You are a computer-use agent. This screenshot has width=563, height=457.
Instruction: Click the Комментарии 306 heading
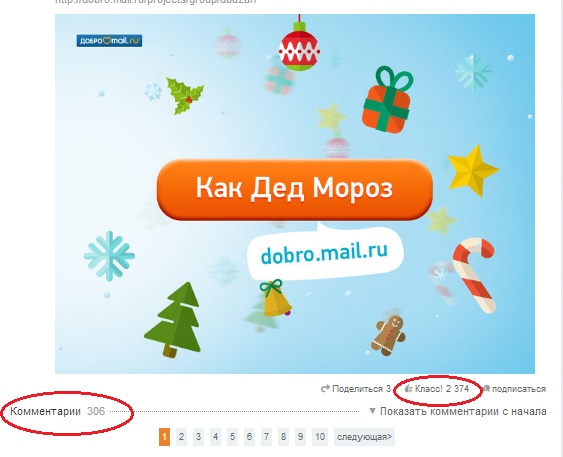(57, 411)
